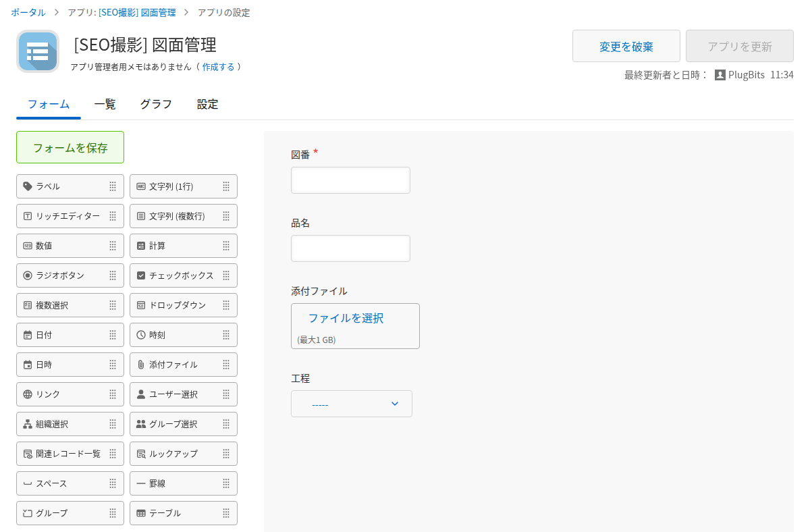Click drag handle of リンク item
This screenshot has height=532, width=810.
pyautogui.click(x=113, y=394)
